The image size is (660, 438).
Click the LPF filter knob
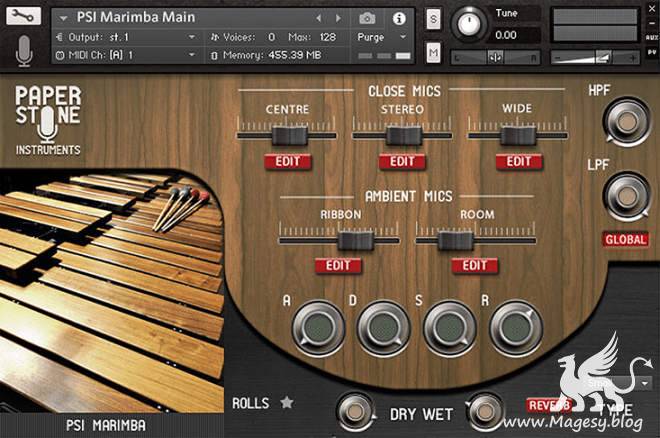tap(626, 196)
